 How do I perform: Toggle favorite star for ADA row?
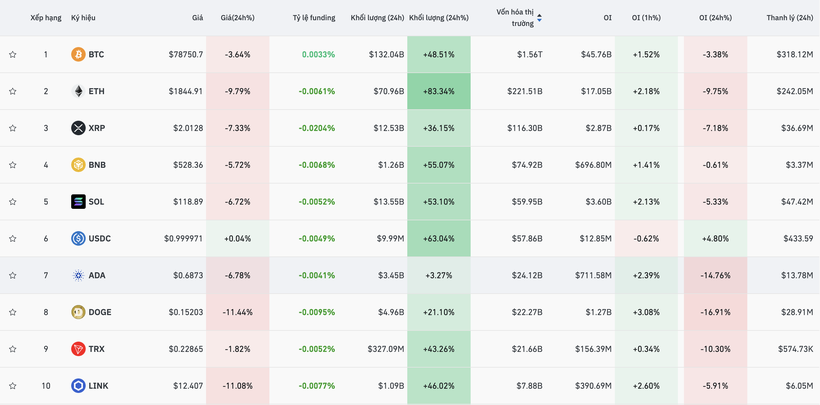(13, 276)
